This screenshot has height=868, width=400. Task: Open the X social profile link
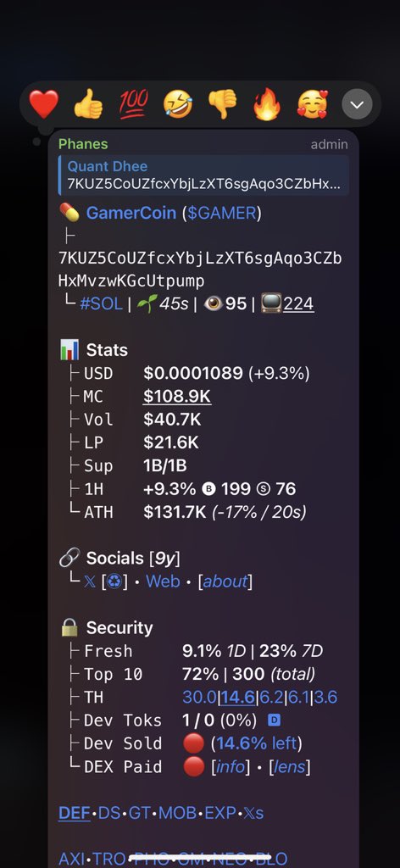(90, 581)
